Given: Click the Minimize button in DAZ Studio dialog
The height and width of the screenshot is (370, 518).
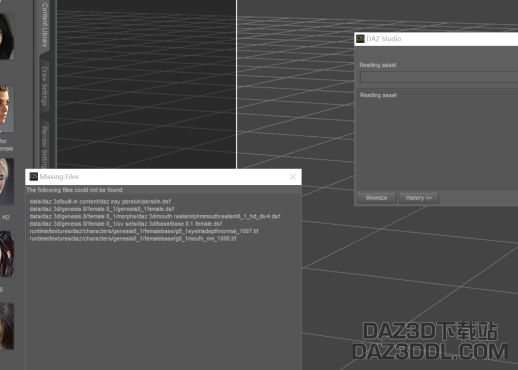Looking at the screenshot, I should click(x=376, y=198).
